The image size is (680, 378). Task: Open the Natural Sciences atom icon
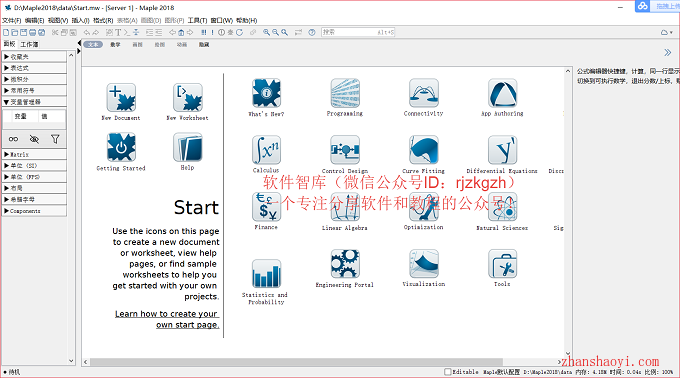click(502, 206)
